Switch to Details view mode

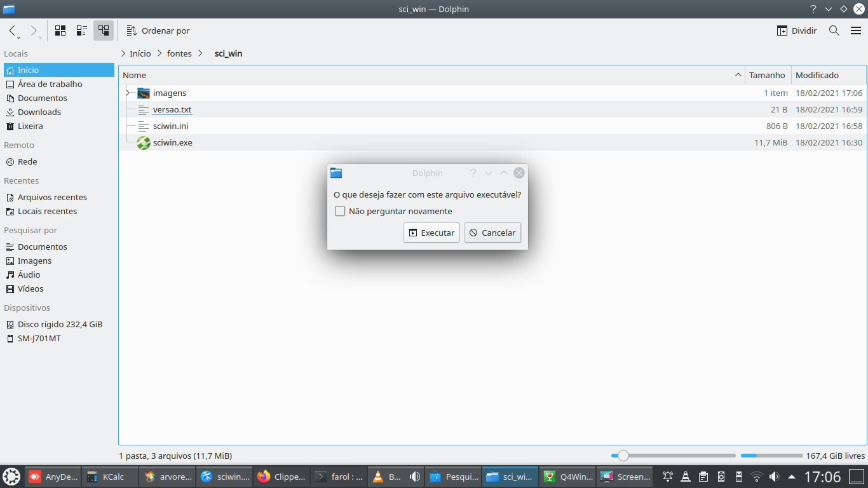[104, 30]
